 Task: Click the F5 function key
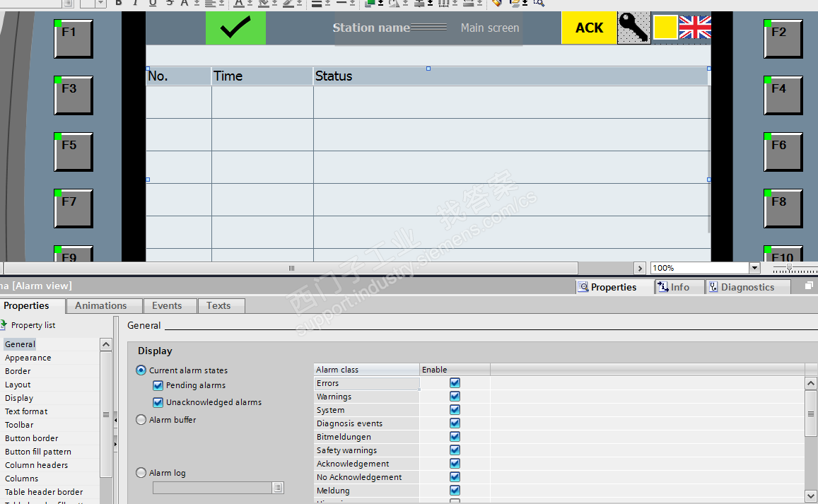(x=74, y=152)
